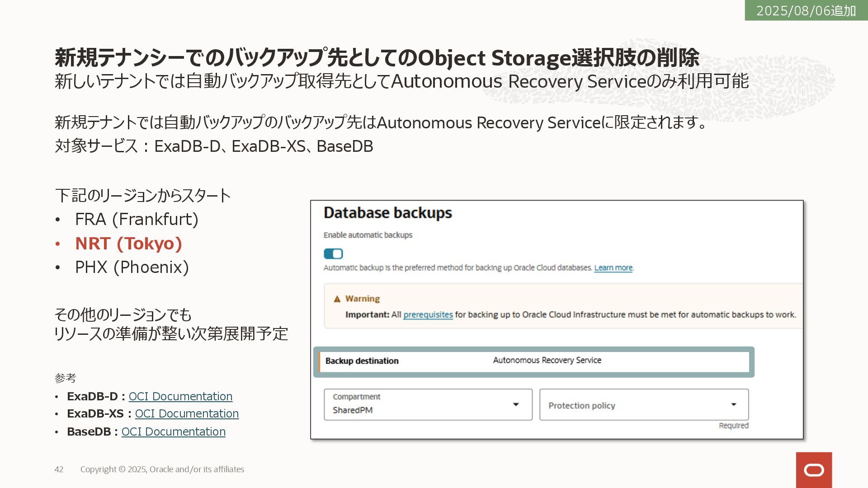The image size is (868, 488).
Task: Open the prerequisites link in the warning
Action: pos(428,314)
